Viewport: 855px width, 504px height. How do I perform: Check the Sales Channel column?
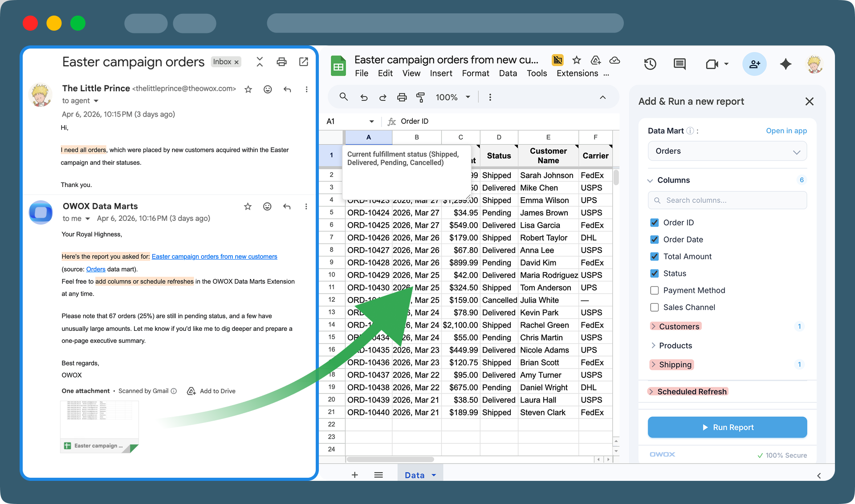click(654, 307)
